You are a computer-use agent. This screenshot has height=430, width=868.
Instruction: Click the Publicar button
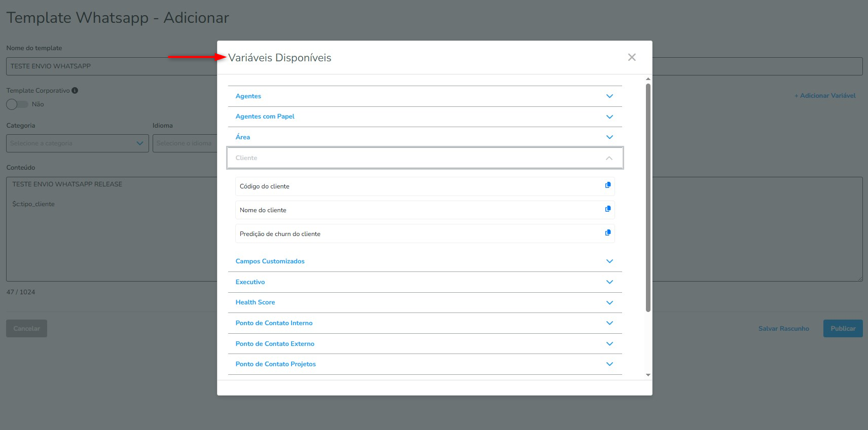pos(843,329)
